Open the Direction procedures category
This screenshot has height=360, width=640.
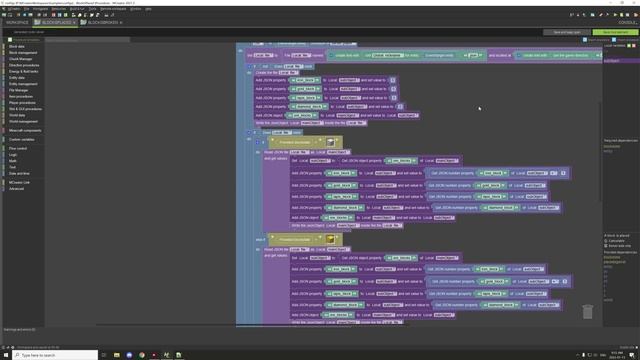(x=24, y=65)
